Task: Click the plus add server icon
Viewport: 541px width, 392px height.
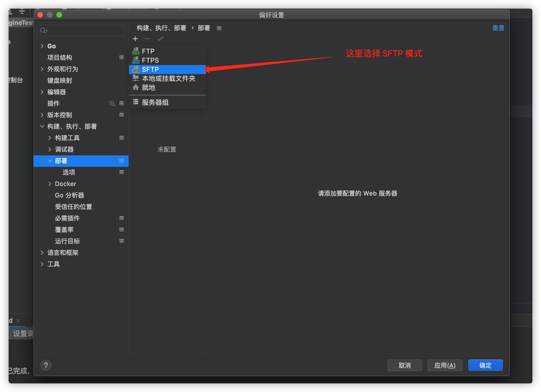Action: pyautogui.click(x=135, y=39)
